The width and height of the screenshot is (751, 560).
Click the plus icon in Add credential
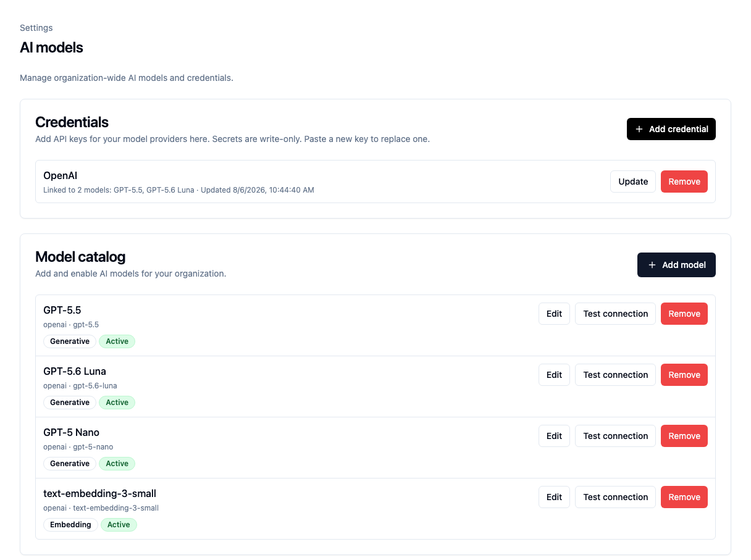639,129
